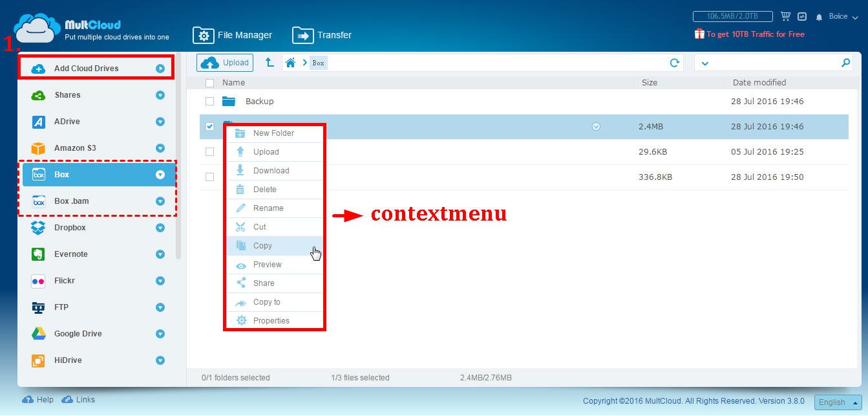The image size is (868, 416).
Task: Expand the Amazon S3 dropdown arrow
Action: tap(160, 148)
